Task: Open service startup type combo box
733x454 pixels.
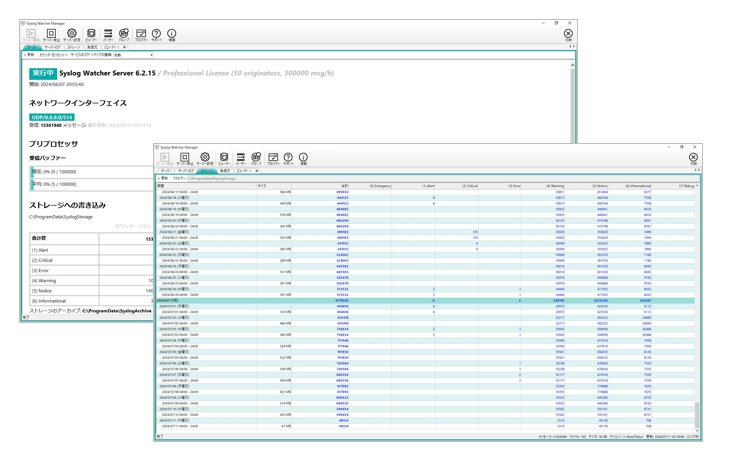Action: pos(133,55)
